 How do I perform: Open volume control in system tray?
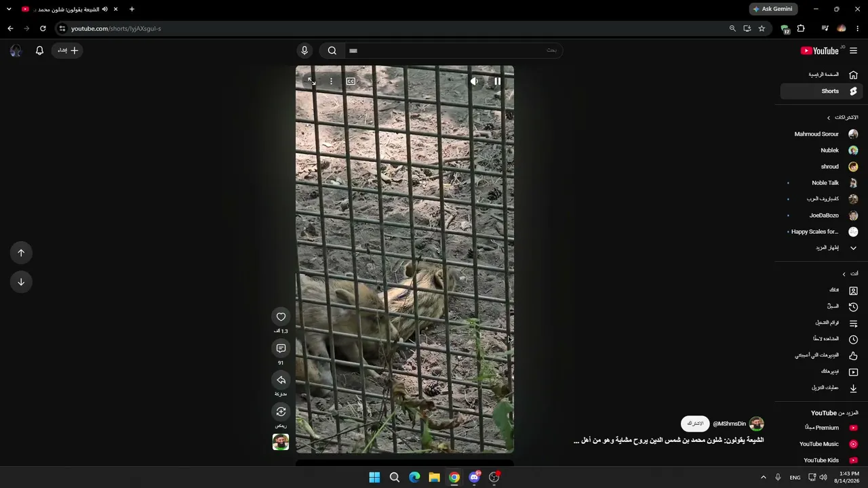(x=823, y=477)
